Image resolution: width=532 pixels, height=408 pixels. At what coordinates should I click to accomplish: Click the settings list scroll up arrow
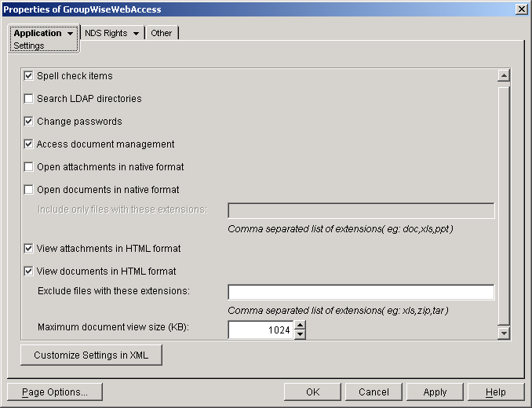coord(504,75)
